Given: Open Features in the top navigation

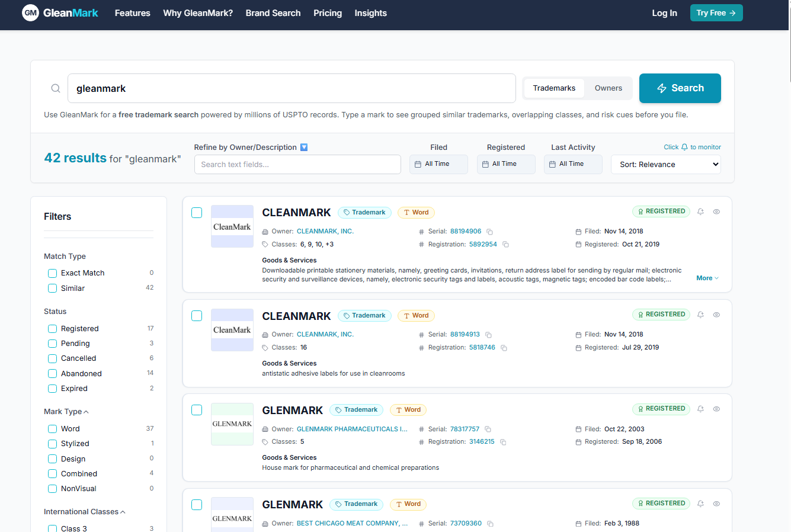Looking at the screenshot, I should point(133,13).
